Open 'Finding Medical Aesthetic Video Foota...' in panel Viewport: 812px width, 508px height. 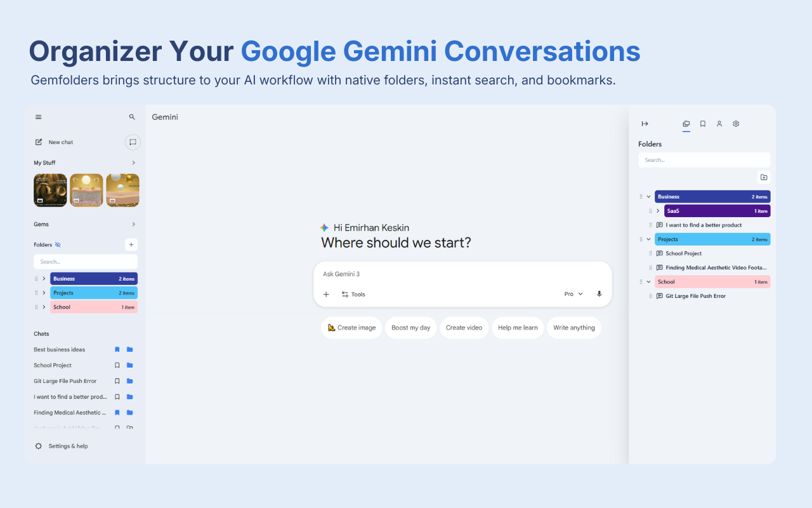[x=716, y=267]
